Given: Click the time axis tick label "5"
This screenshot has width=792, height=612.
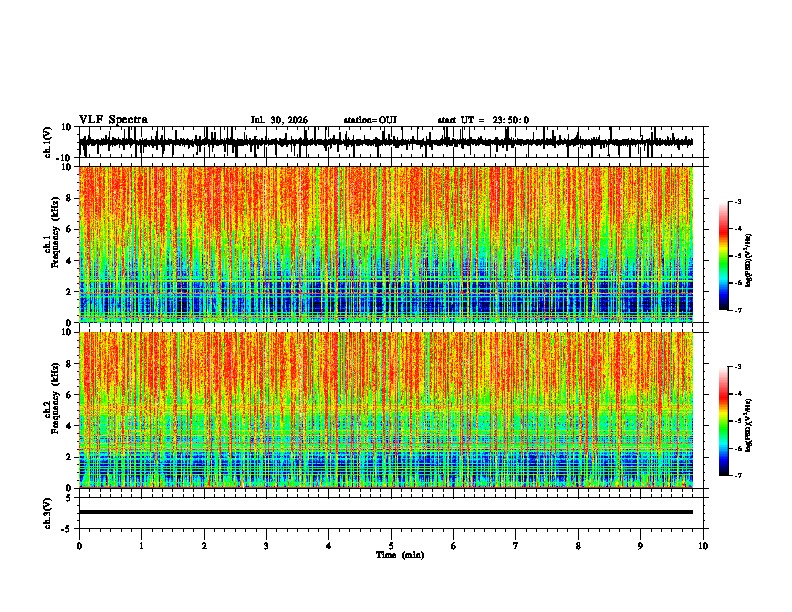Looking at the screenshot, I should [391, 546].
